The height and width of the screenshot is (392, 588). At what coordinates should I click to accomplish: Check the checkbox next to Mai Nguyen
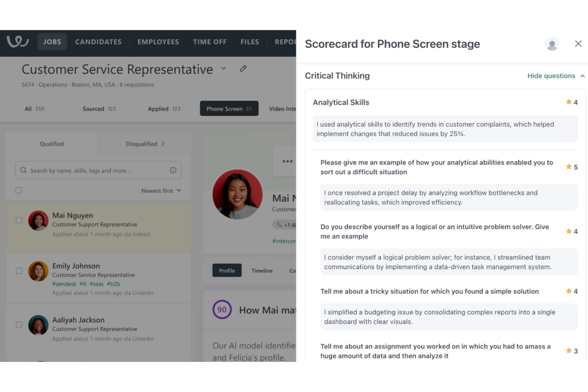pos(19,220)
